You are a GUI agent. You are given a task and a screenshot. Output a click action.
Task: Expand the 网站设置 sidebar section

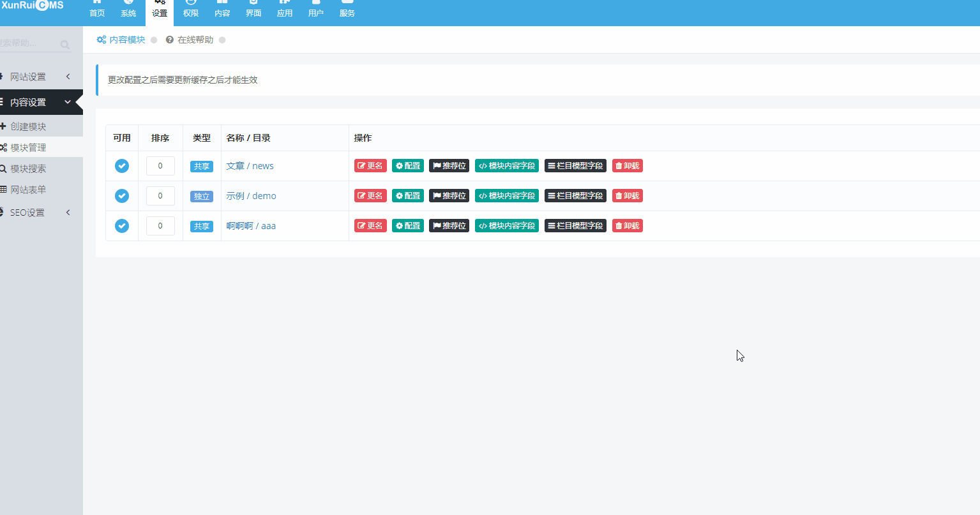click(x=41, y=77)
